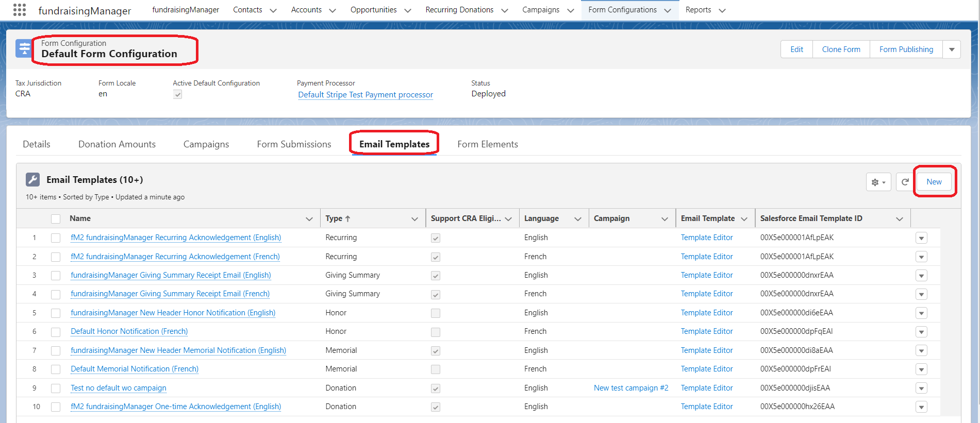This screenshot has width=980, height=423.
Task: Open row actions for One-time Acknowledgement (English)
Action: (x=921, y=407)
